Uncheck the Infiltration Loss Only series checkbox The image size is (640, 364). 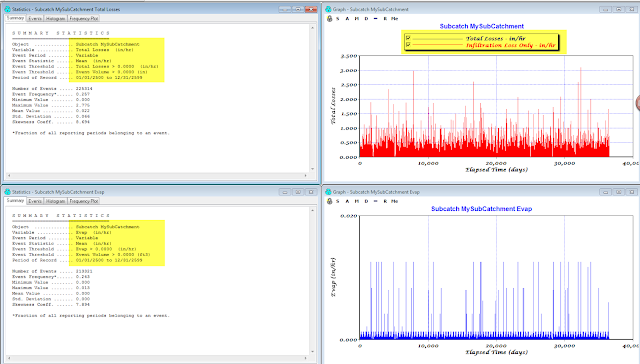pyautogui.click(x=408, y=44)
